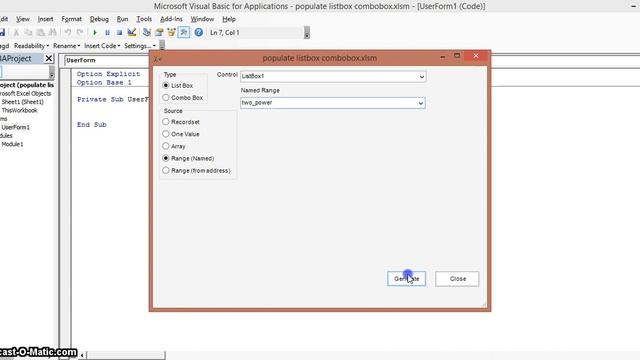Select Sheet1 (Sheet1) in project tree

(x=22, y=102)
